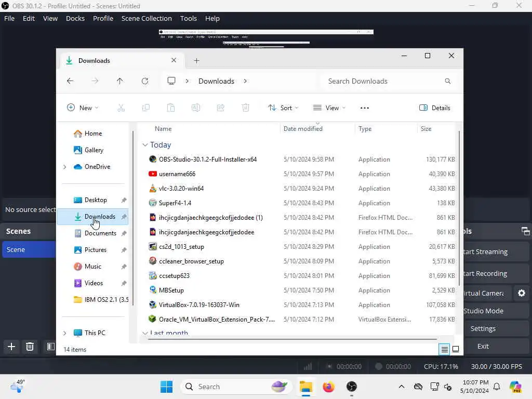Click the Cut icon in toolbar

coord(121,108)
